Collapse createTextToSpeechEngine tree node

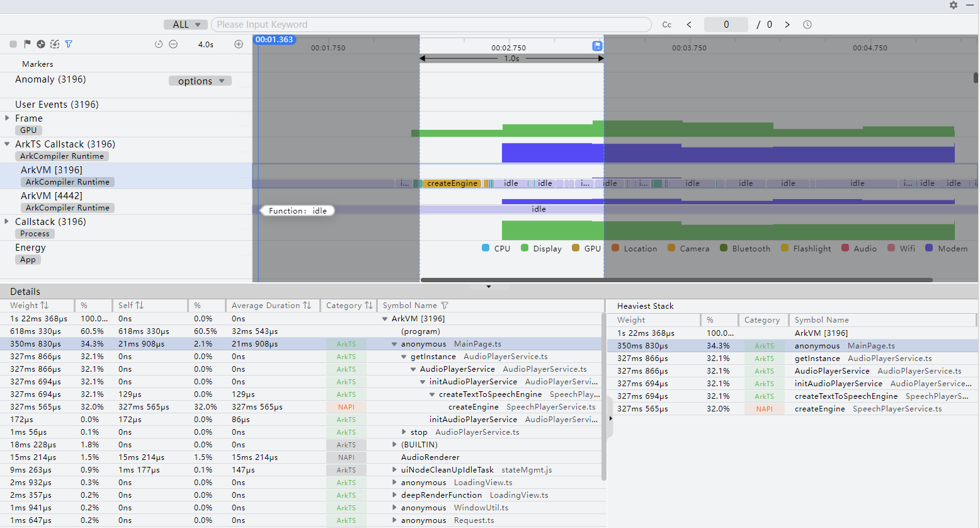[432, 394]
